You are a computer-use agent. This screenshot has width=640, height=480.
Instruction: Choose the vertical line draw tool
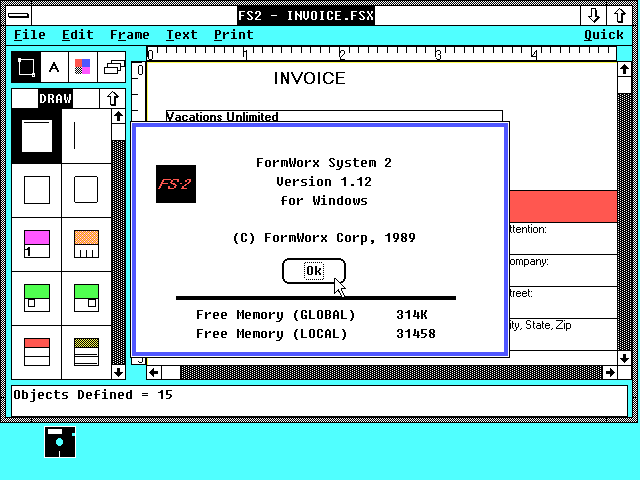click(x=86, y=136)
